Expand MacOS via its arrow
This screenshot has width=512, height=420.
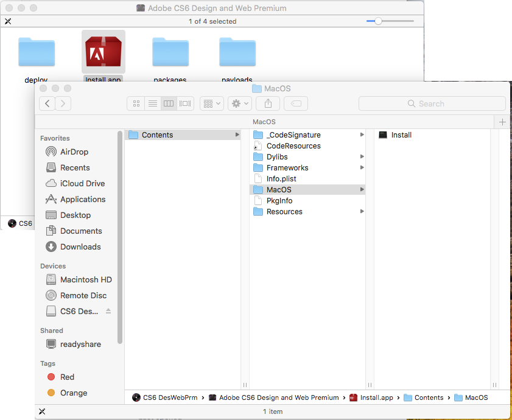[362, 189]
